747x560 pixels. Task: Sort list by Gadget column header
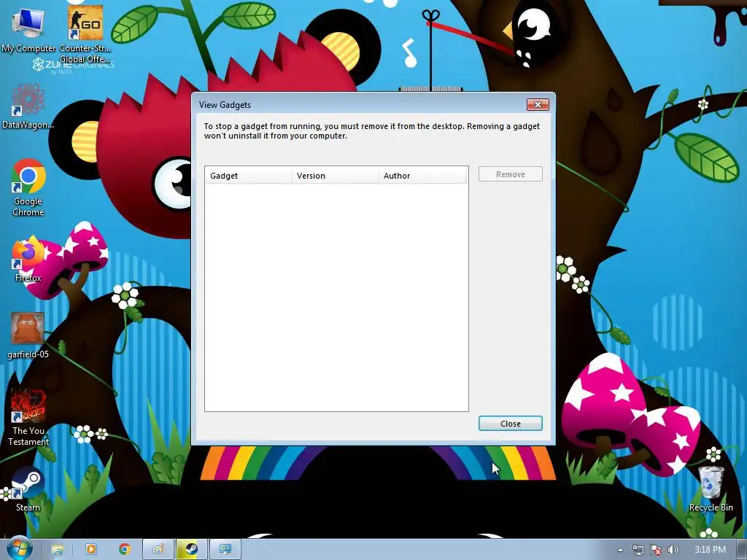248,176
